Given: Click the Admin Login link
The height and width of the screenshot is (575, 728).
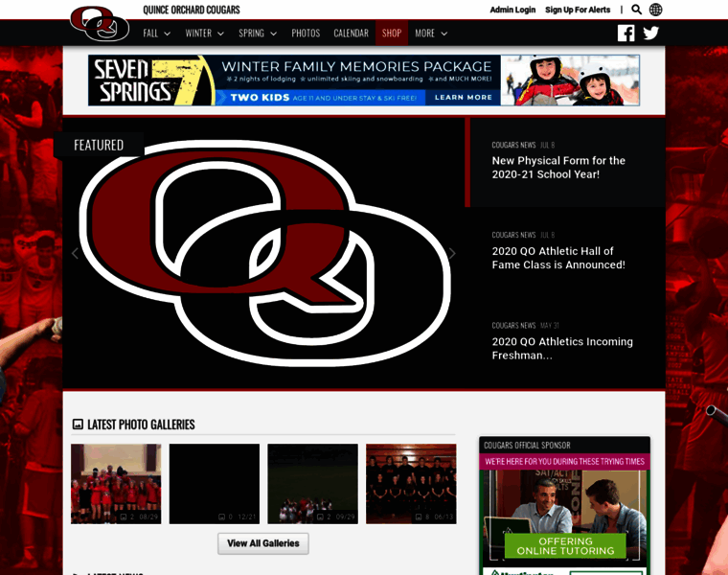Looking at the screenshot, I should pos(512,10).
